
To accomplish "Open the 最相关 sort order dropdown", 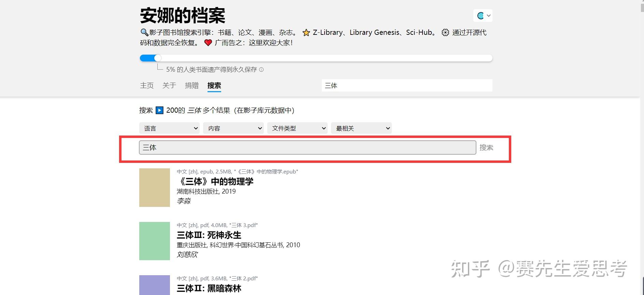I will [x=361, y=128].
